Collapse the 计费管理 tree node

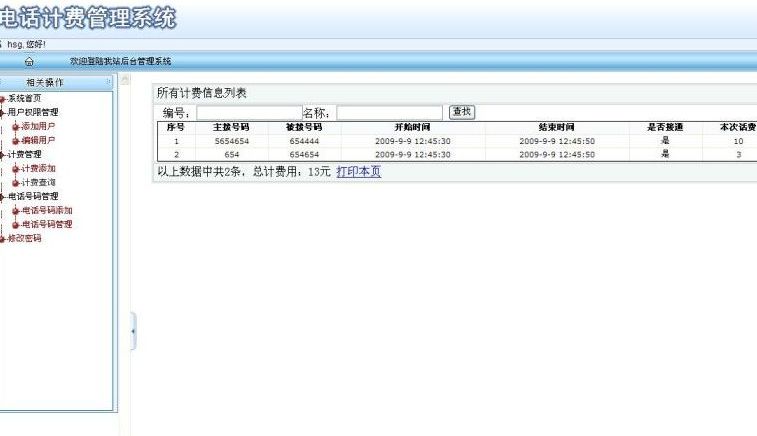(3, 155)
